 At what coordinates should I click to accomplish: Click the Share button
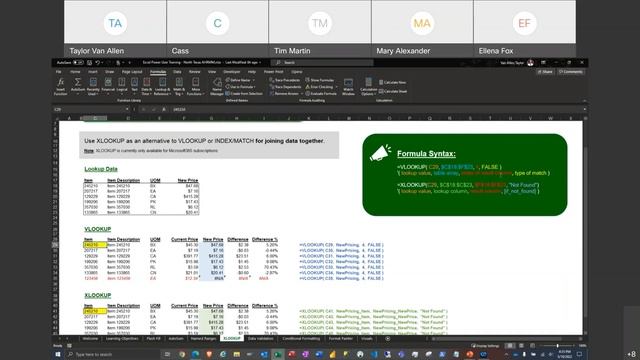pos(545,72)
